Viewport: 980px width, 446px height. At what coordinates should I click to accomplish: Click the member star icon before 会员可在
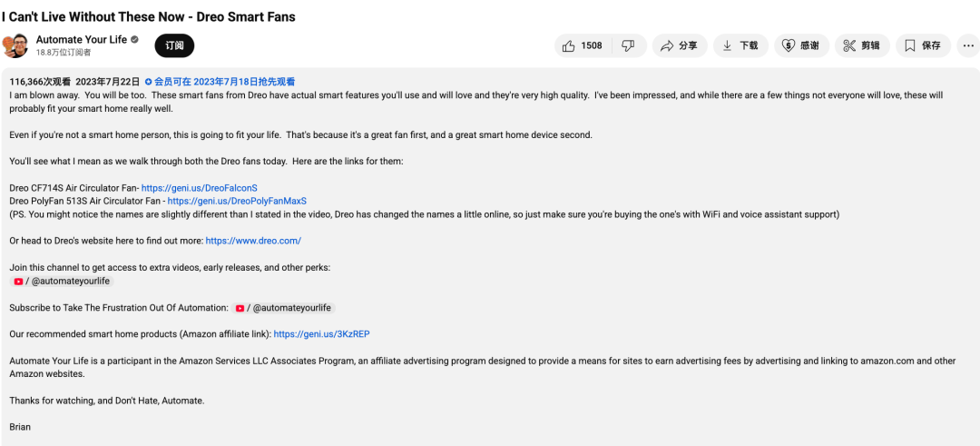pos(148,82)
